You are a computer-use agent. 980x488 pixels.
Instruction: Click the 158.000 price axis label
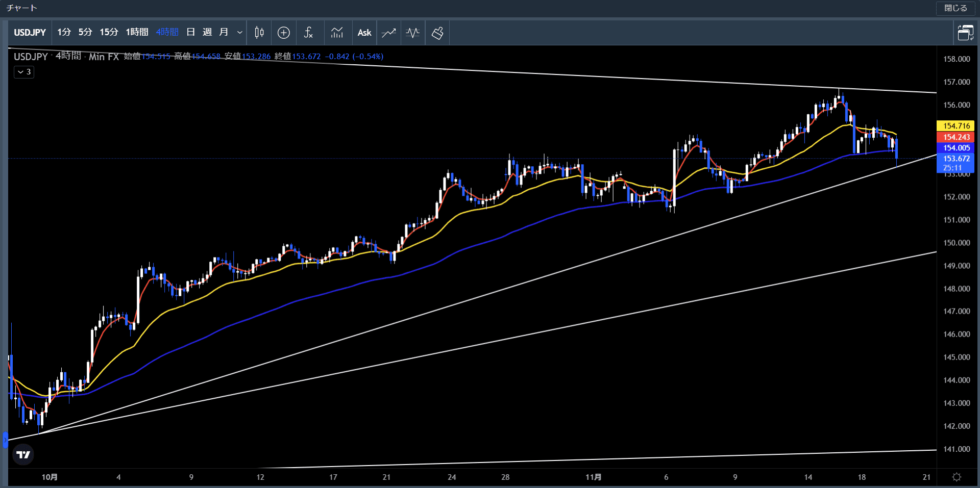pos(957,59)
